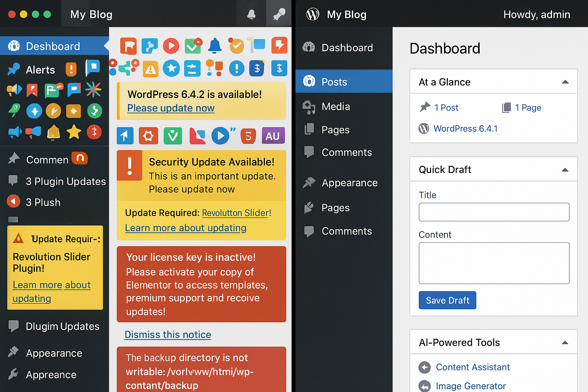The image size is (588, 392).
Task: Click the blue circle plus icon in the sidebar
Action: point(34,111)
